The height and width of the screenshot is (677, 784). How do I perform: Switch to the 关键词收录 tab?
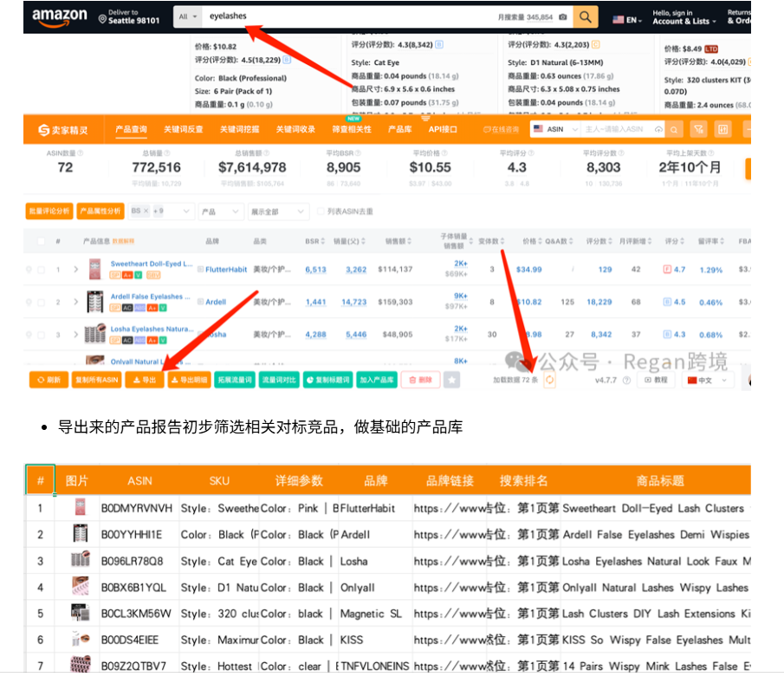tap(295, 130)
